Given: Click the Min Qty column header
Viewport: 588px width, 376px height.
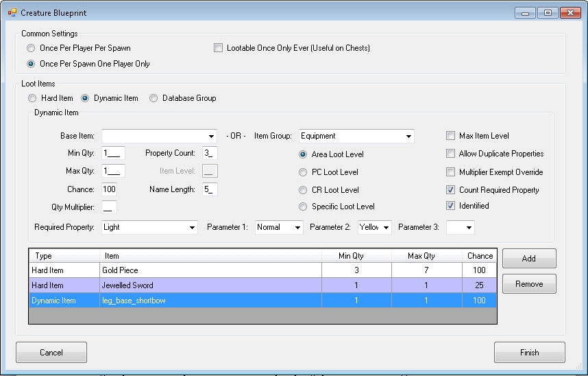Looking at the screenshot, I should pos(356,256).
